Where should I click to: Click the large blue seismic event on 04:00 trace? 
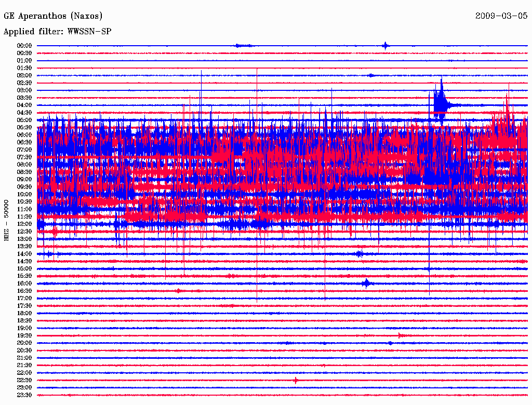pos(441,101)
